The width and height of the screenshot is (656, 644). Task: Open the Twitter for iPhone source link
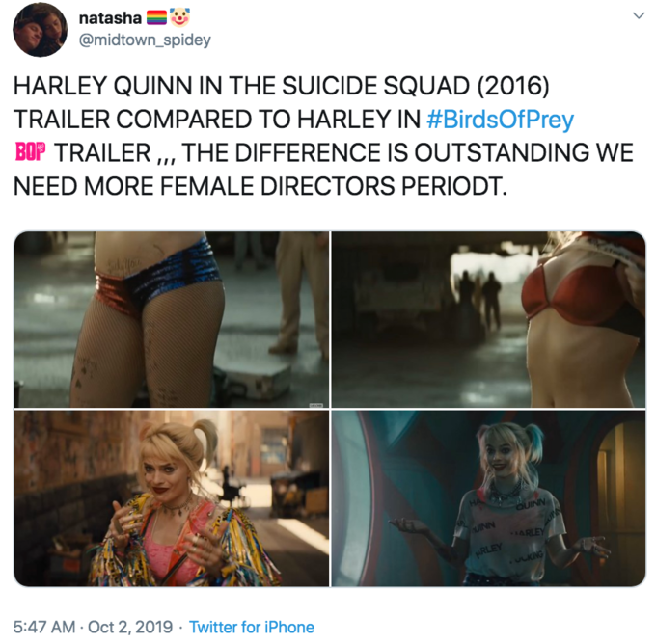coord(252,627)
